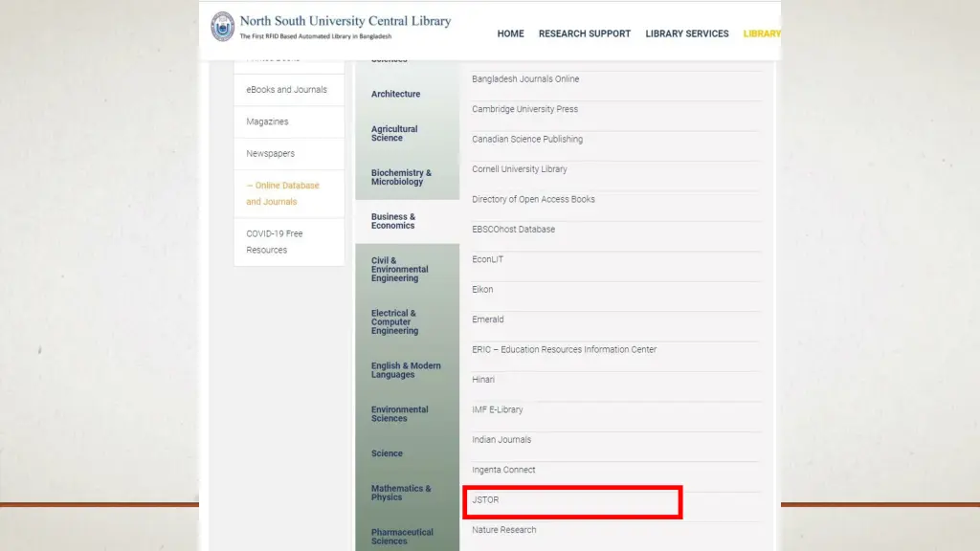The image size is (980, 551).
Task: Open the Emerald database link
Action: point(487,320)
